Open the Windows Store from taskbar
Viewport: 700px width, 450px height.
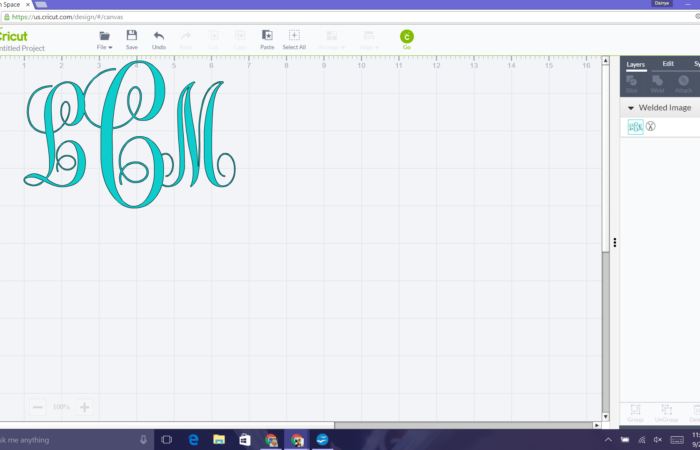(x=245, y=440)
